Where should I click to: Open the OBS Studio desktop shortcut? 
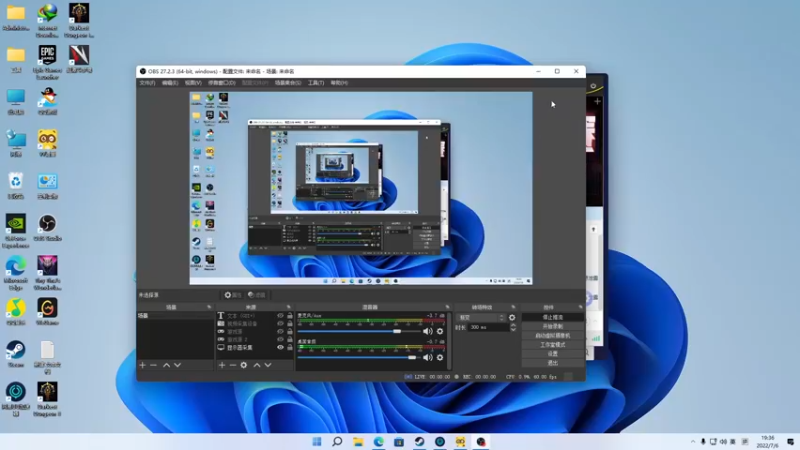click(x=47, y=228)
